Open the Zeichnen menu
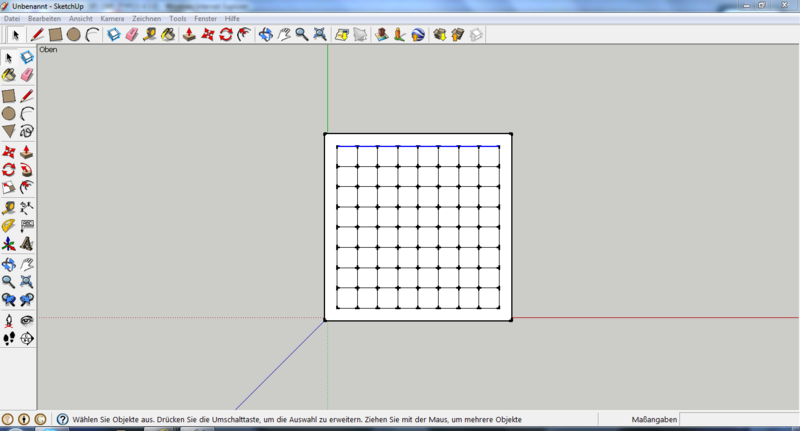 tap(146, 19)
